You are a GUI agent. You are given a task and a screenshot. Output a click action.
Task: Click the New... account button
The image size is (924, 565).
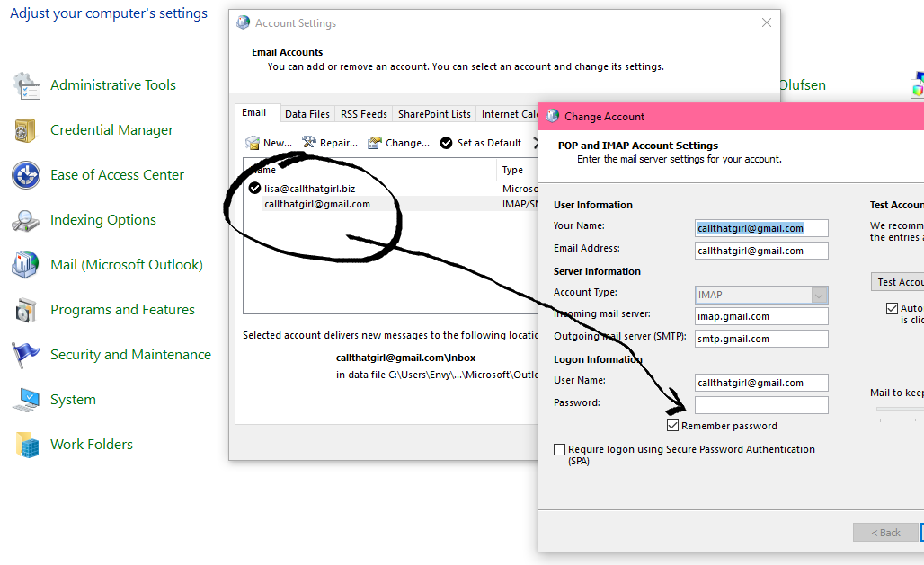(x=270, y=143)
